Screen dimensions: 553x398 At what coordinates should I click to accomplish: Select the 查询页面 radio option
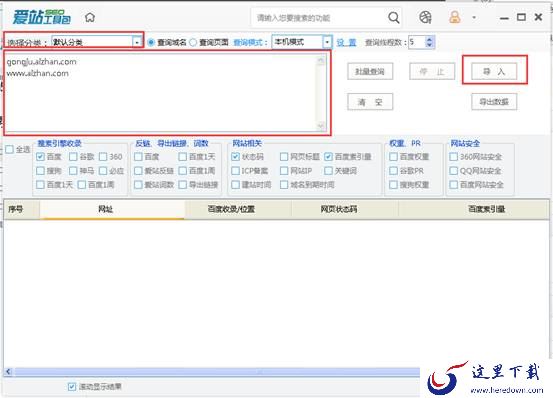[x=193, y=42]
